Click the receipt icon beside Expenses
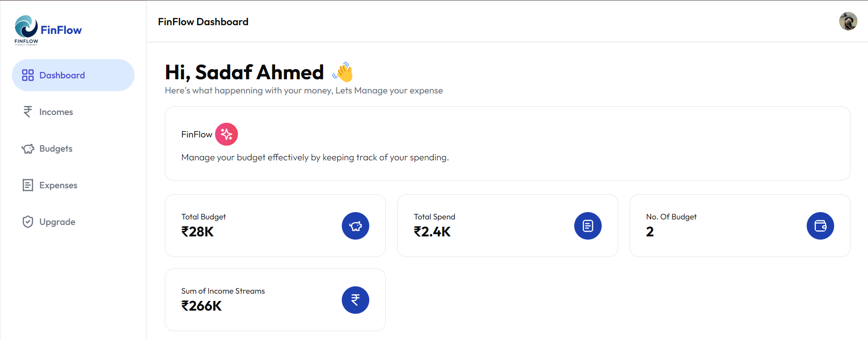868x339 pixels. click(x=28, y=185)
